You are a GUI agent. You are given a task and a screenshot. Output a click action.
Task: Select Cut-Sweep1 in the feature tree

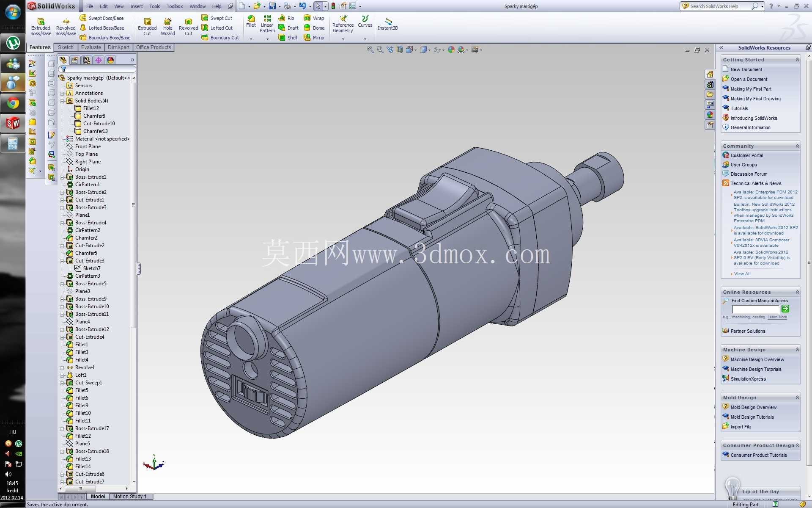[x=88, y=383]
